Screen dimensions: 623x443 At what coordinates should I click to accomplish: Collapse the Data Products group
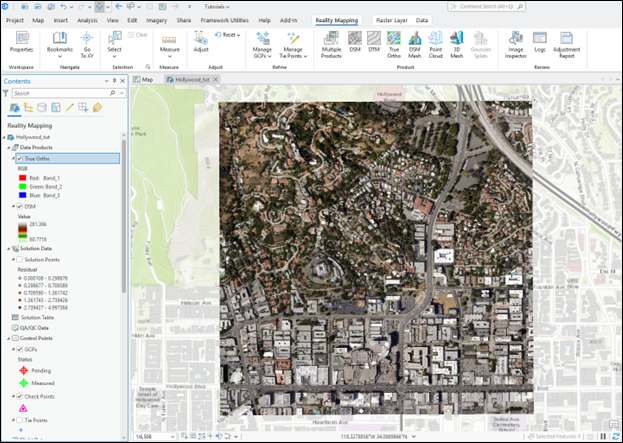pyautogui.click(x=9, y=147)
